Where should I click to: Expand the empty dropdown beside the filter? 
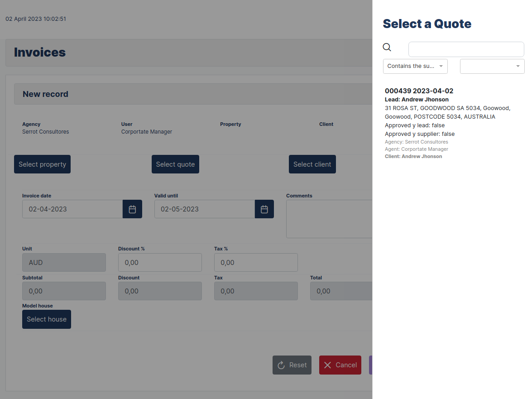(492, 66)
